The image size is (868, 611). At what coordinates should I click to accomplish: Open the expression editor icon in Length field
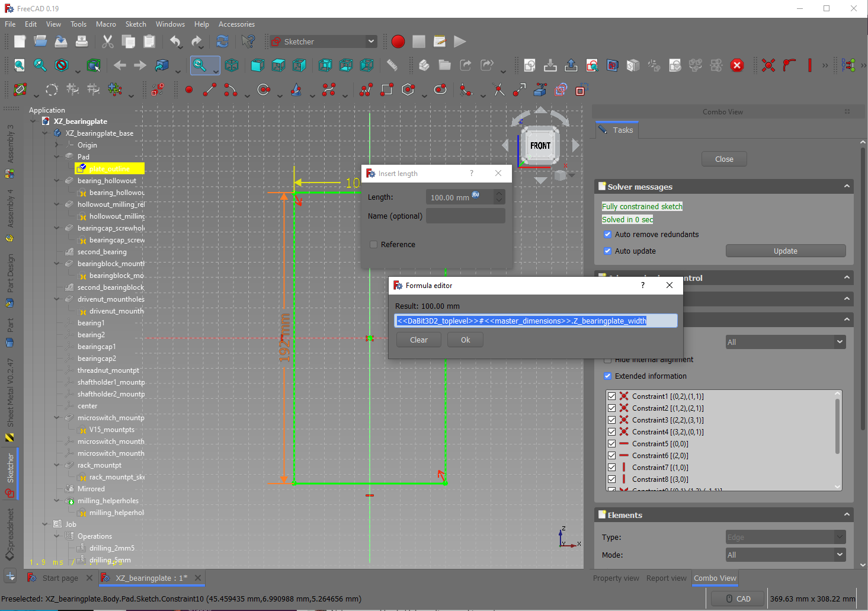click(x=475, y=195)
